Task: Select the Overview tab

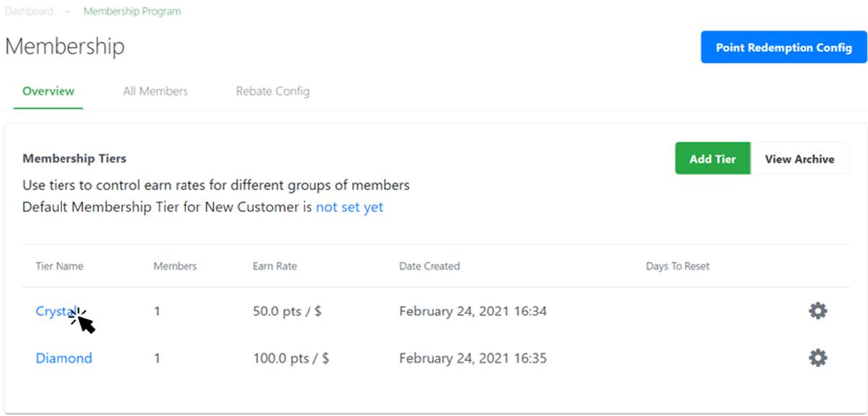Action: point(48,91)
